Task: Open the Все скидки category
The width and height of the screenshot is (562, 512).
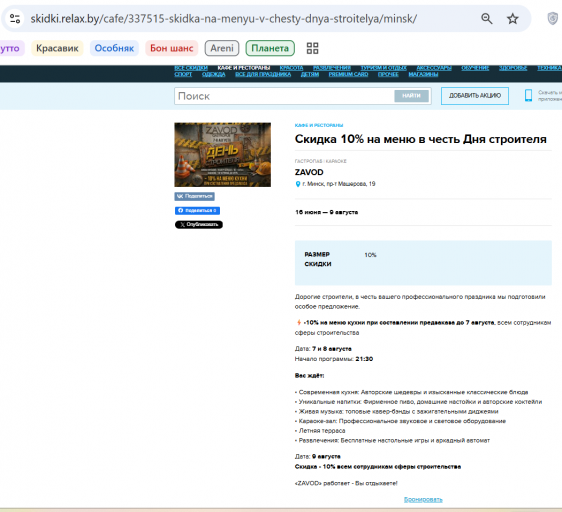Action: (x=191, y=68)
